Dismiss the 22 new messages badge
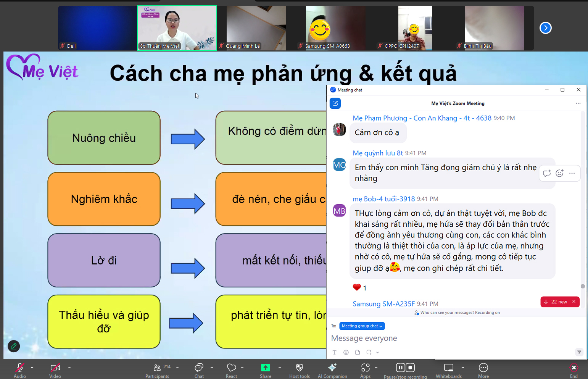588x379 pixels. [x=574, y=302]
